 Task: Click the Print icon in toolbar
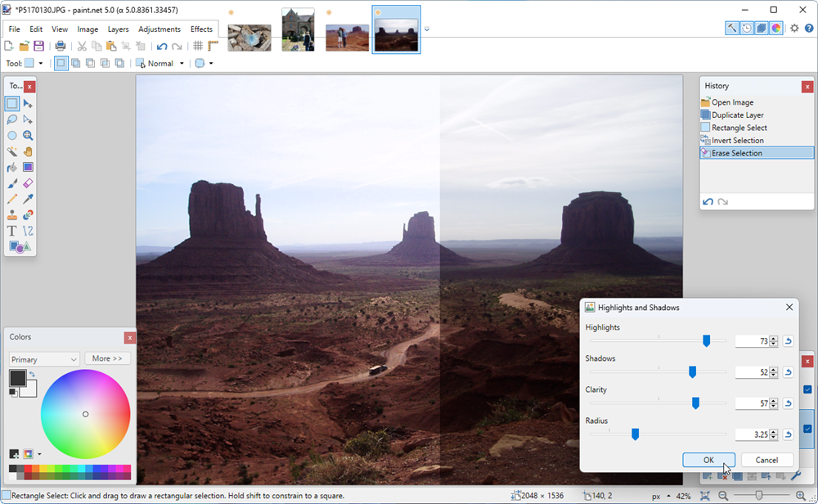point(60,46)
